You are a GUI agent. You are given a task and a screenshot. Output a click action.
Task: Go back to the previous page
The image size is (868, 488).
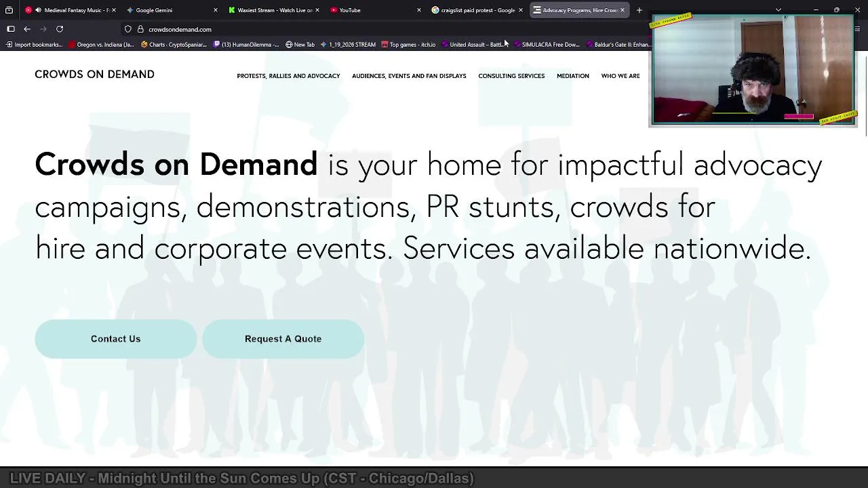pos(27,29)
